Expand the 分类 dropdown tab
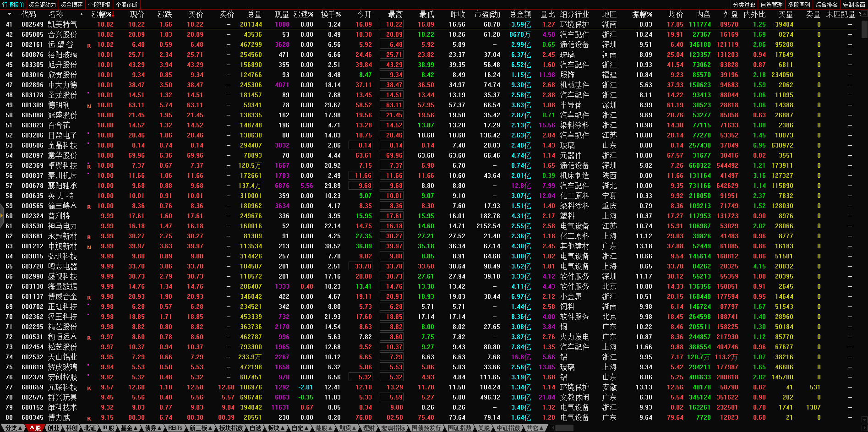 pyautogui.click(x=13, y=428)
